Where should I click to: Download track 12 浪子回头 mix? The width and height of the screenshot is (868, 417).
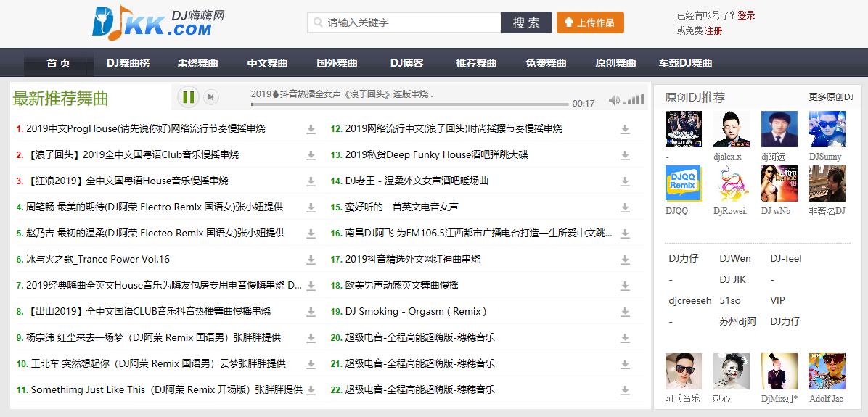(x=624, y=129)
